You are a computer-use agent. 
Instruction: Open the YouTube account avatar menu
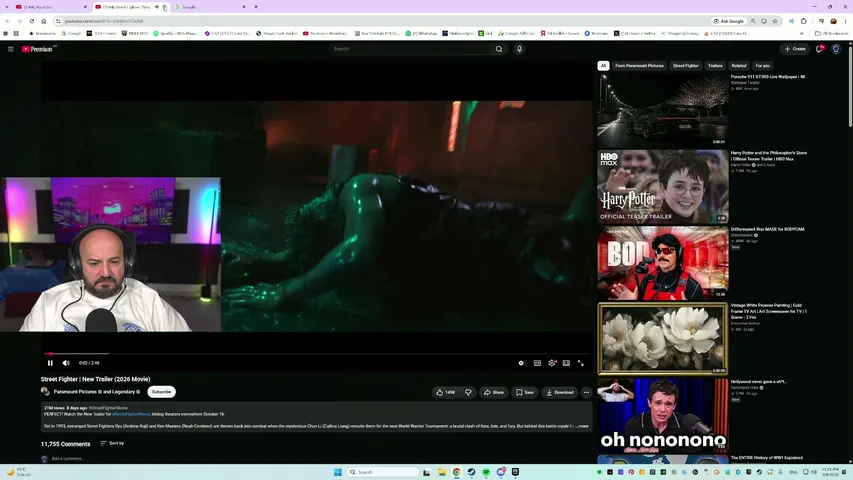click(x=836, y=49)
